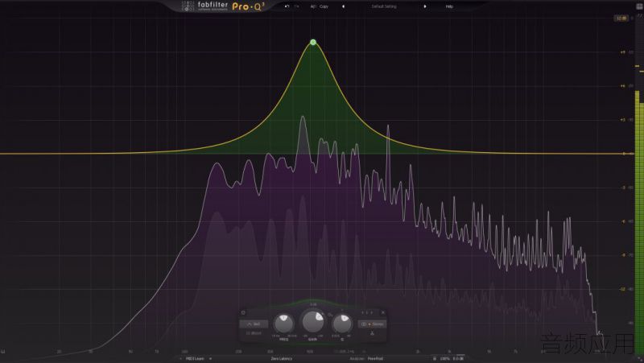Open the Bell filter shape dropdown
Viewport: 644px width, 363px height.
tap(254, 324)
